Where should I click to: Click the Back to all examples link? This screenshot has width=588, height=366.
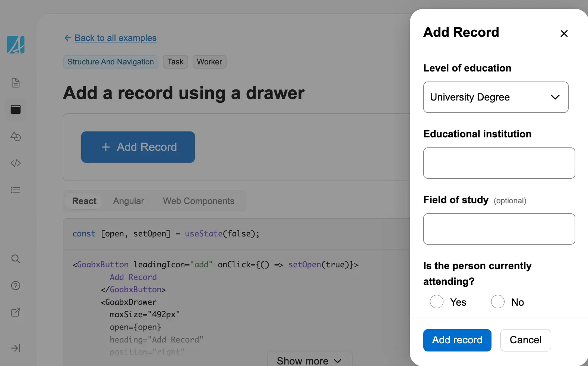116,38
